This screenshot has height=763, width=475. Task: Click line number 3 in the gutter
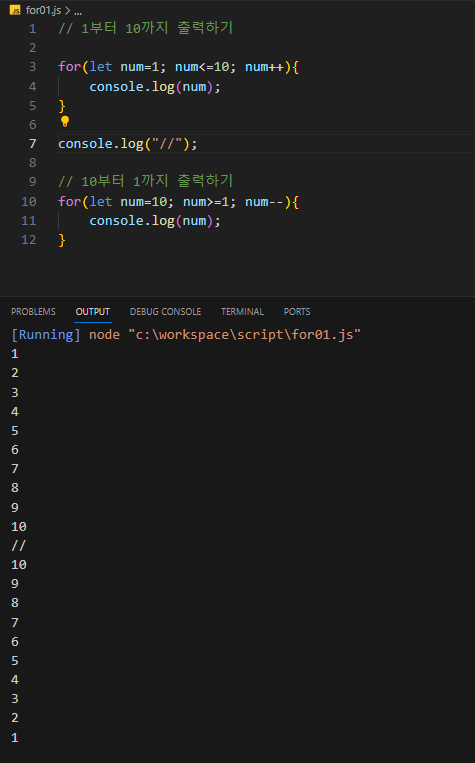[33, 67]
